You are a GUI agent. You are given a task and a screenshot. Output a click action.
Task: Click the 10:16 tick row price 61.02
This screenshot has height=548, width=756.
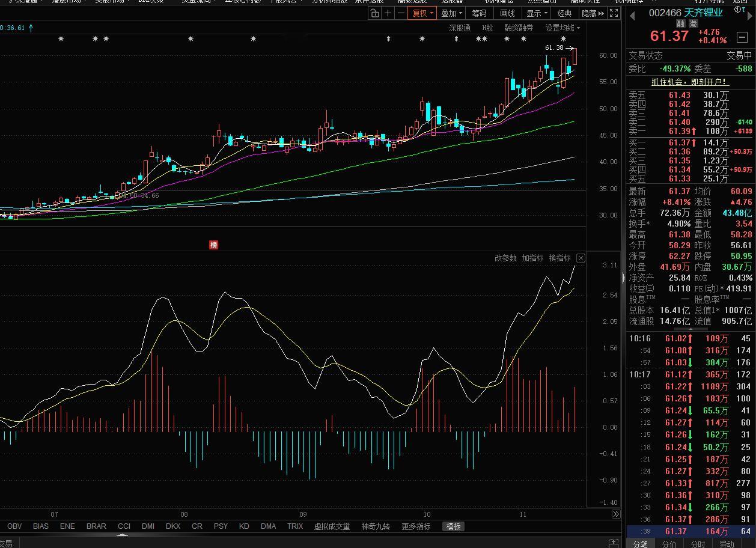675,338
